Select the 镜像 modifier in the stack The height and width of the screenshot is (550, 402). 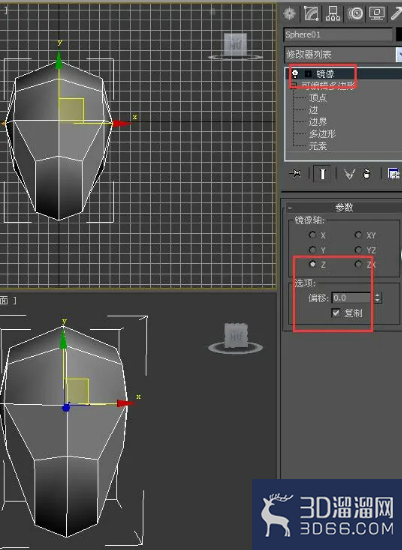(325, 74)
